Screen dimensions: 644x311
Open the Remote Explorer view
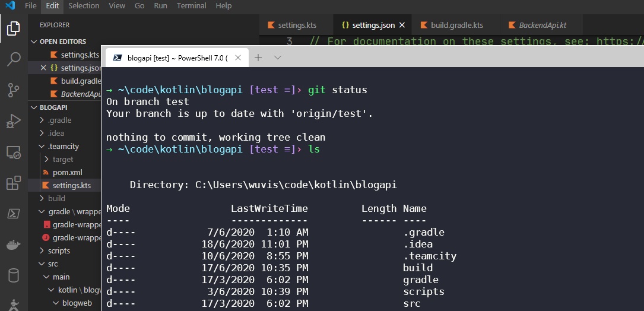[x=13, y=153]
